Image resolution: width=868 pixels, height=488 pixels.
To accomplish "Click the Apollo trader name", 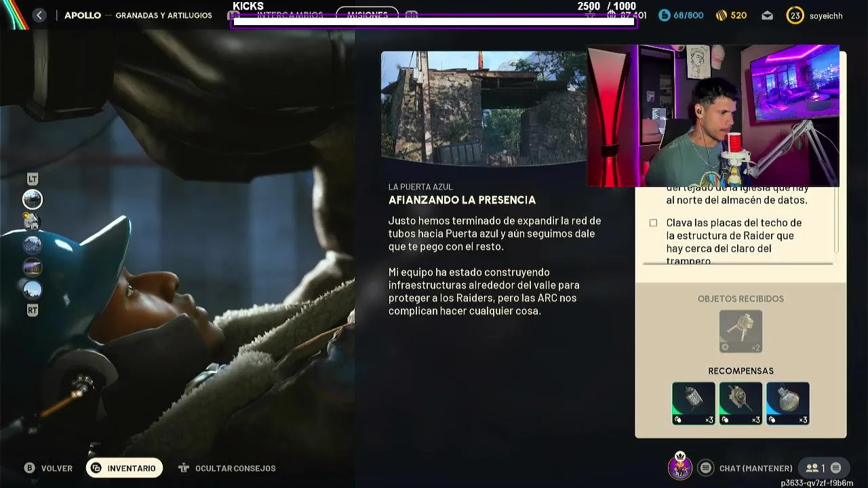I will click(x=83, y=15).
